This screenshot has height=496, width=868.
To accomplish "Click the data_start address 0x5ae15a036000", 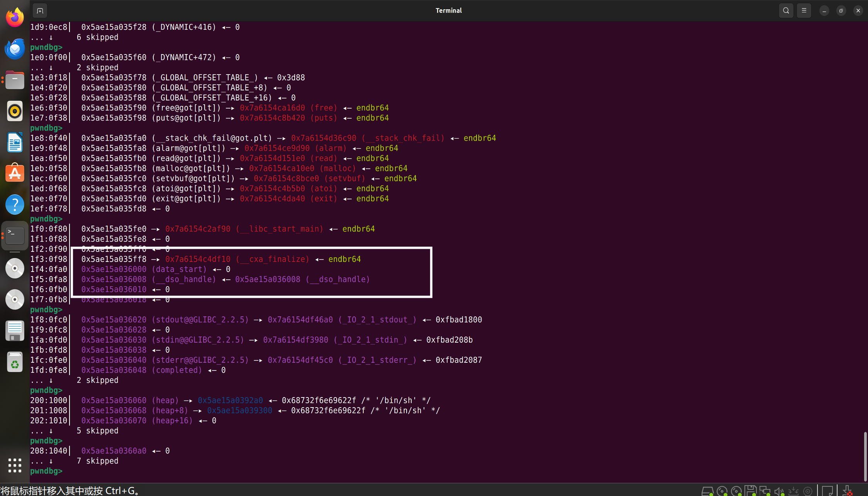I will click(114, 269).
